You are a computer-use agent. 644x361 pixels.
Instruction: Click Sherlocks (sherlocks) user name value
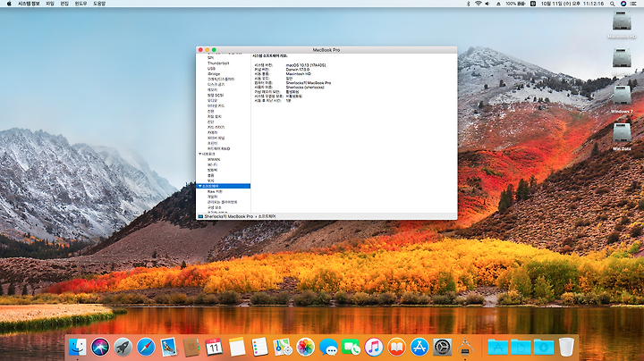pos(305,88)
